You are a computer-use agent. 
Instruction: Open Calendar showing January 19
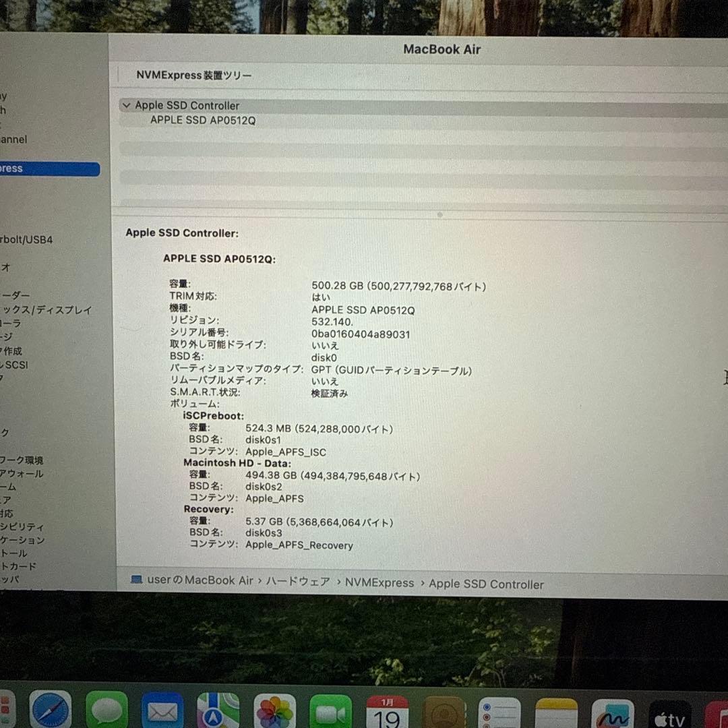point(387,709)
